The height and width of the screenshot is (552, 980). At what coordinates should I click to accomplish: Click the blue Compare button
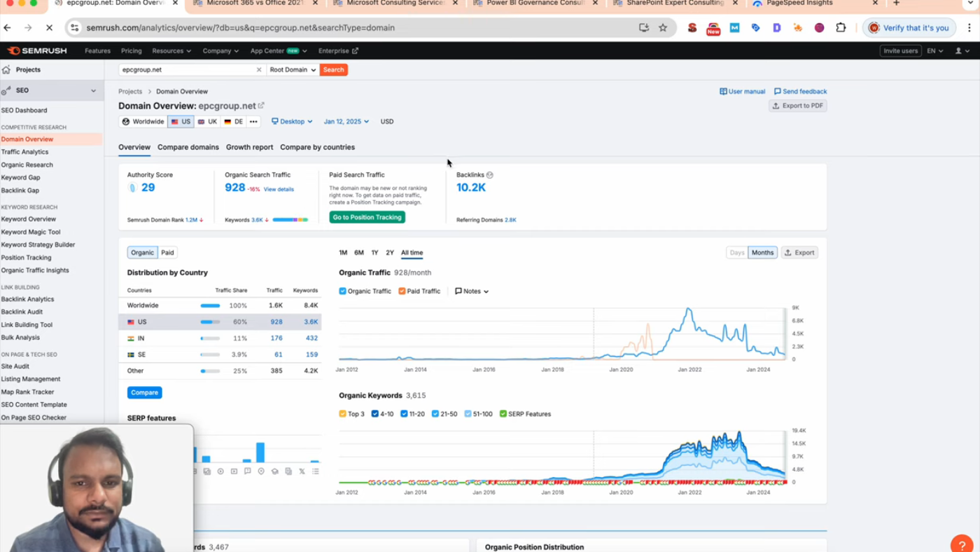144,392
